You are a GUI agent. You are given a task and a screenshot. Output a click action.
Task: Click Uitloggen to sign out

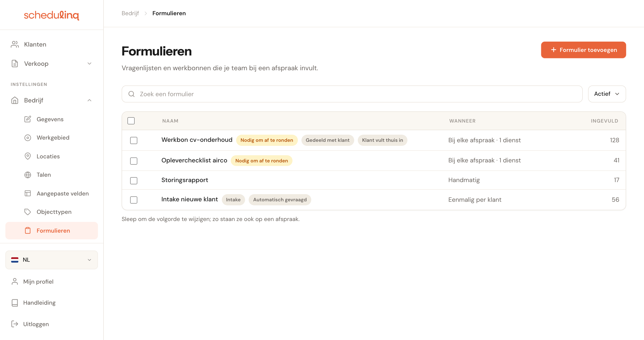click(x=51, y=324)
